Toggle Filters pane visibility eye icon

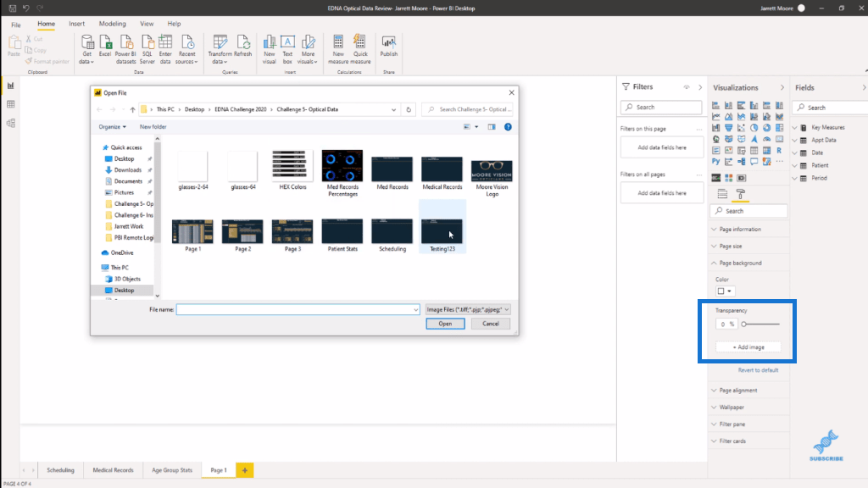click(686, 87)
